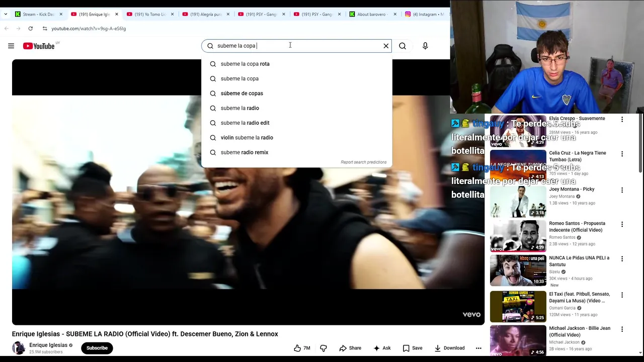Screen dimensions: 644x362
Task: Switch to 'Stream - Kick' tab
Action: coord(38,14)
